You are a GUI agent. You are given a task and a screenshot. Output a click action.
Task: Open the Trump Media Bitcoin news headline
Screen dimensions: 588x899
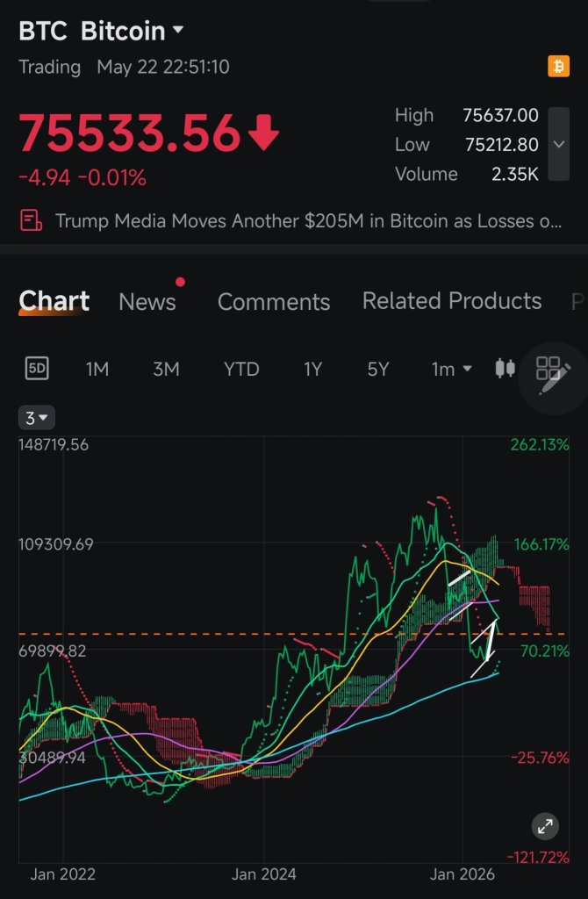point(308,220)
